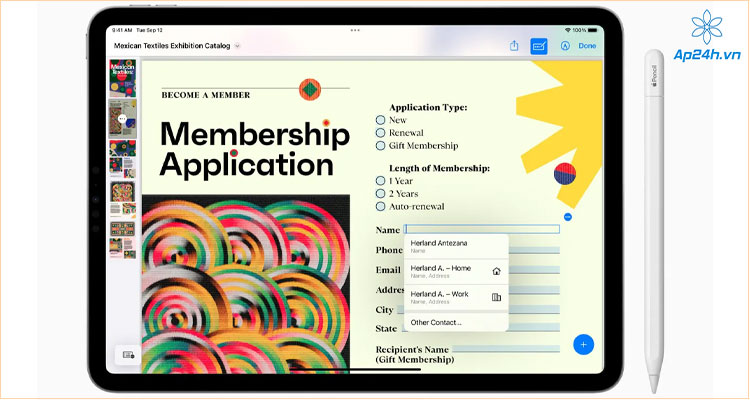Choose Herland Antezana name suggestion
Viewport: 750px width, 400px height.
pos(456,246)
